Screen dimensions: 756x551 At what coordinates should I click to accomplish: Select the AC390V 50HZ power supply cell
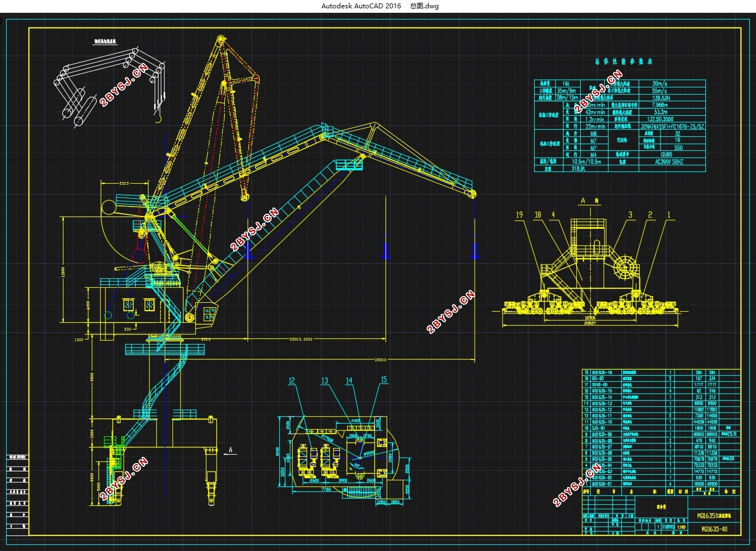pos(673,162)
